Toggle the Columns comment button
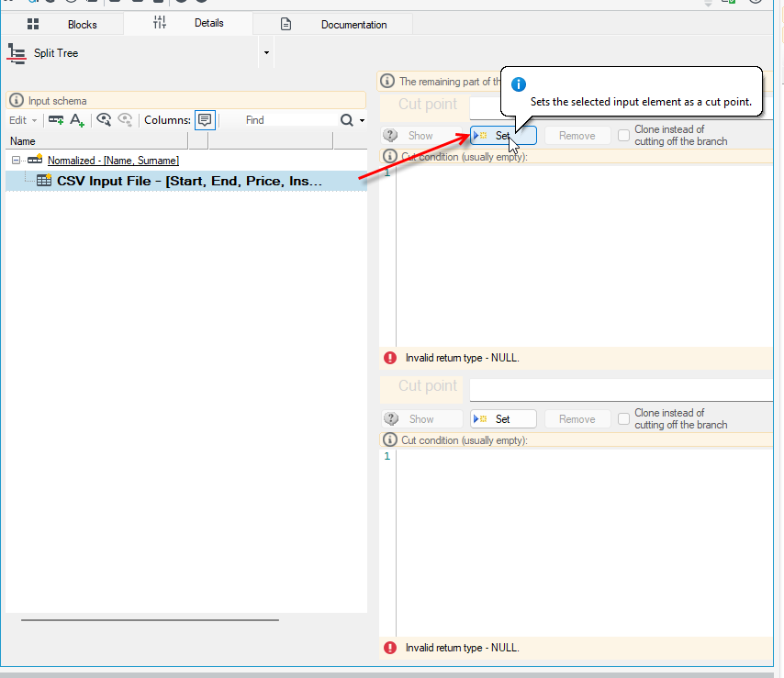The width and height of the screenshot is (784, 678). pos(205,120)
